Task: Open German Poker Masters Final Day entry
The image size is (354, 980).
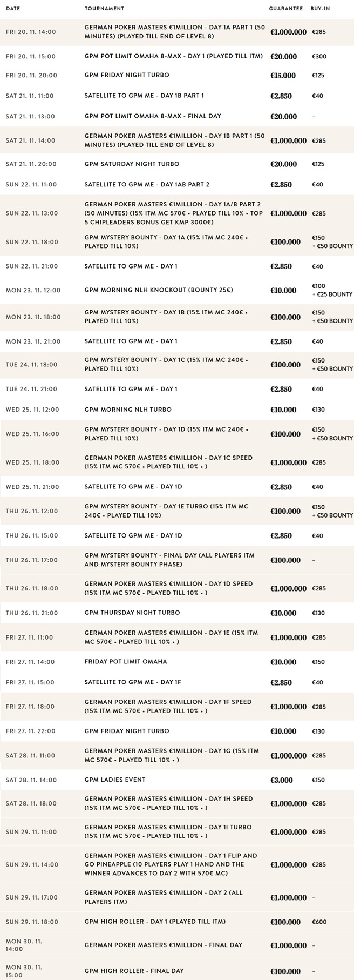Action: 177,945
